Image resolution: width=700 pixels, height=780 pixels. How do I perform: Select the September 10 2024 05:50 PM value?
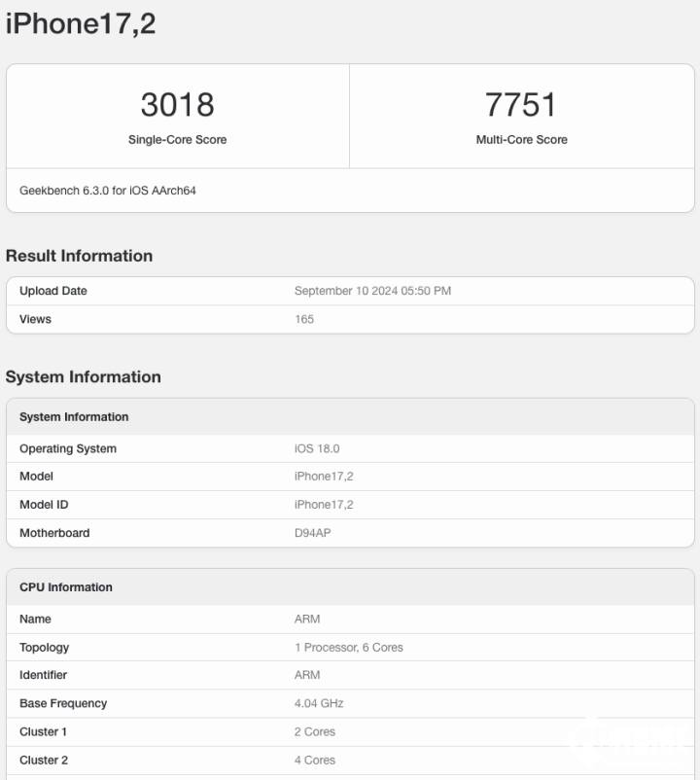click(x=373, y=291)
